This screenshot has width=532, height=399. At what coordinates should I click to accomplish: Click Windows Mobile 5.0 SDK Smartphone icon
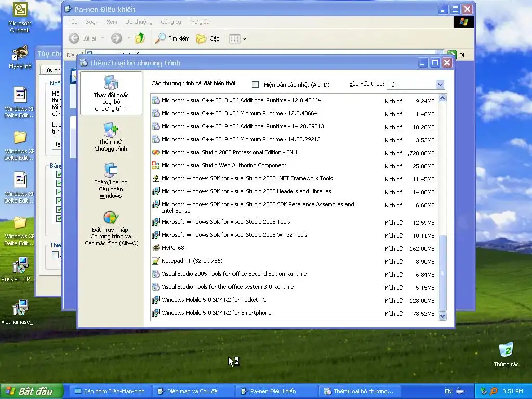pos(156,313)
